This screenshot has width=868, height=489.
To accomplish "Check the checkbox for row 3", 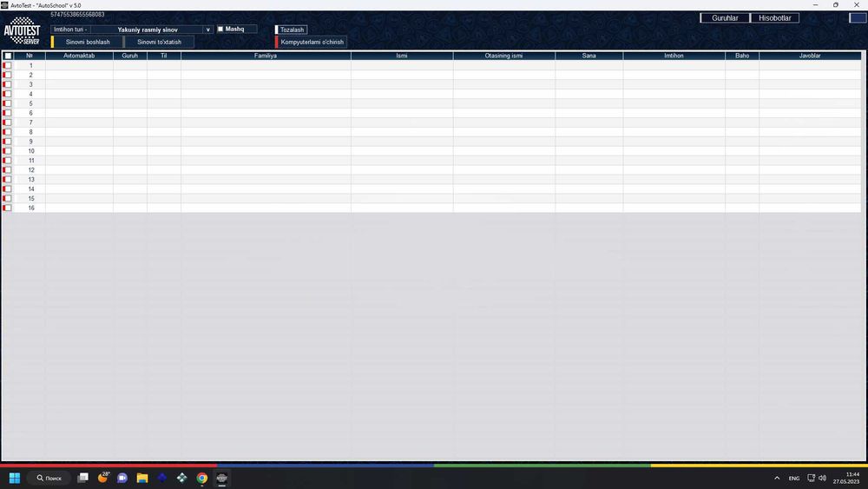I will pyautogui.click(x=8, y=84).
